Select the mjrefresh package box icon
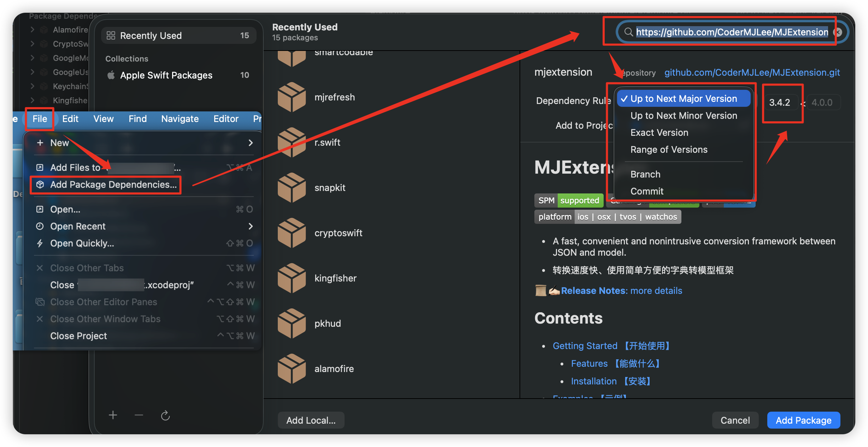The width and height of the screenshot is (868, 447). coord(292,97)
